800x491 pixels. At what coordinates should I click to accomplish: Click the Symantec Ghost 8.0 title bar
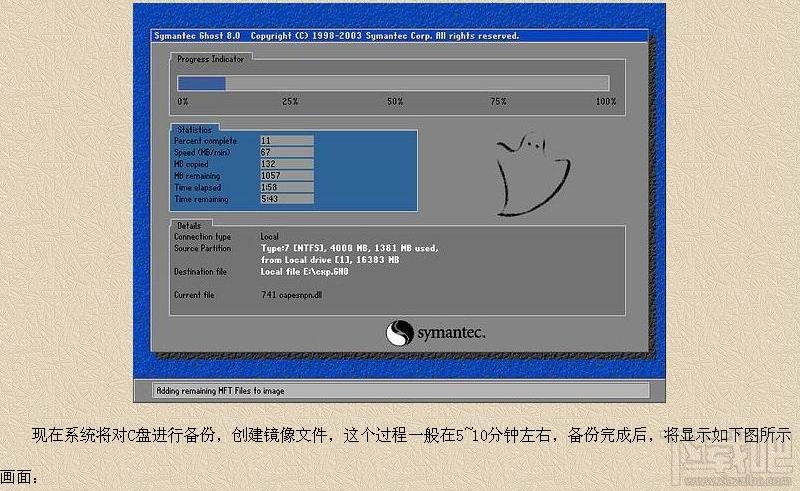[399, 36]
